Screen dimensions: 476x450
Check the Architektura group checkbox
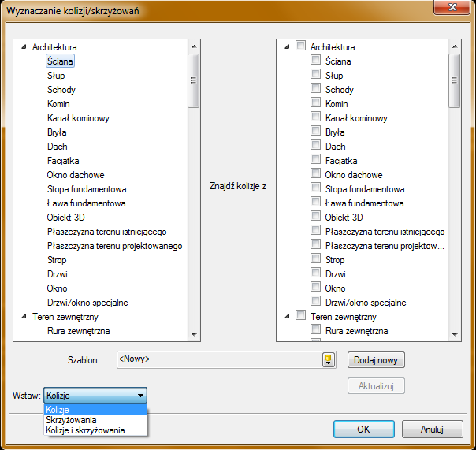point(300,46)
